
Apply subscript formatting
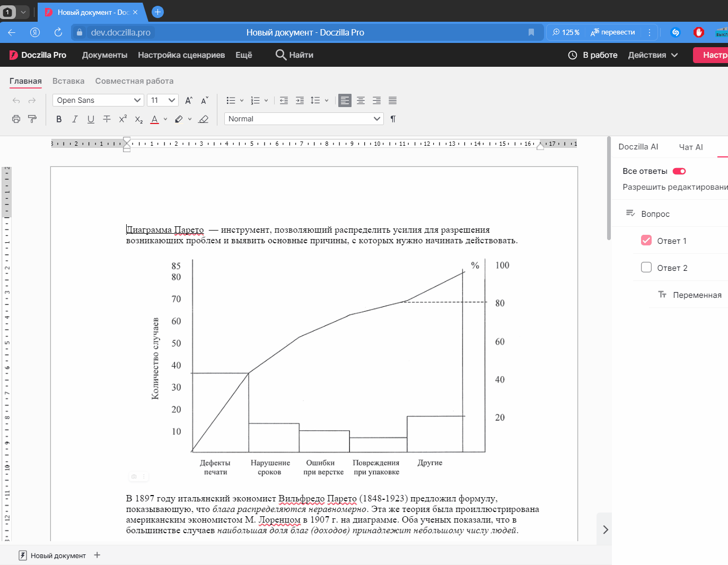pos(139,119)
